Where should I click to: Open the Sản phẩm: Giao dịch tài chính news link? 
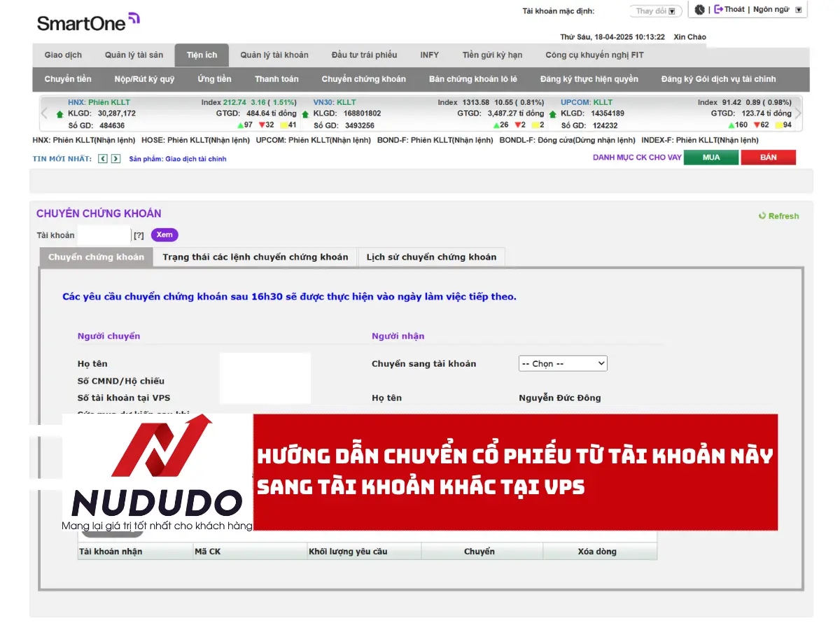click(x=178, y=159)
